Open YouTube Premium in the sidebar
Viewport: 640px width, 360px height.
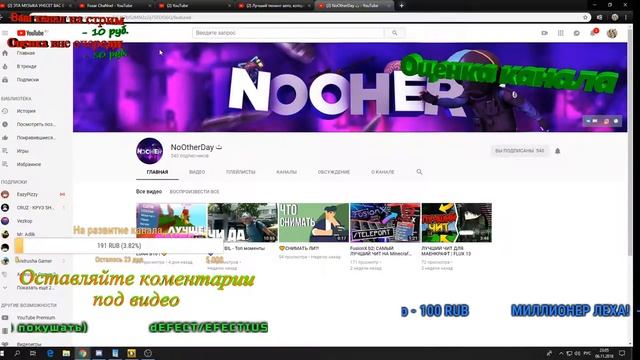click(x=36, y=318)
